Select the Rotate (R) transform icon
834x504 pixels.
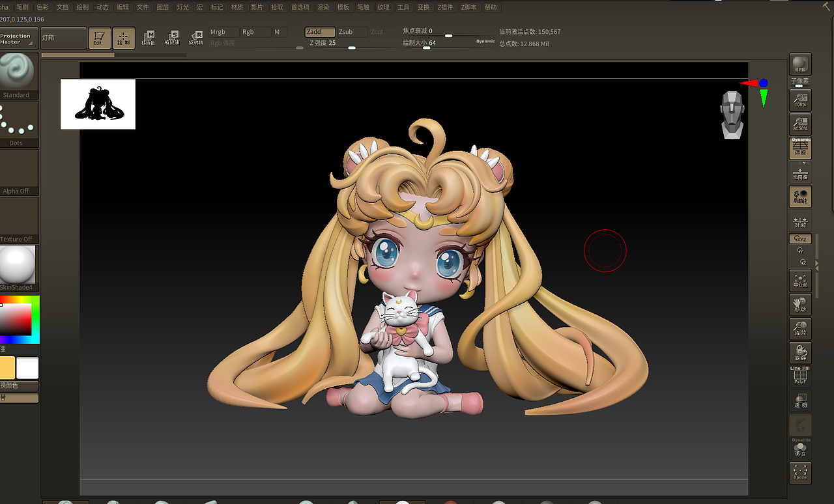coord(195,38)
